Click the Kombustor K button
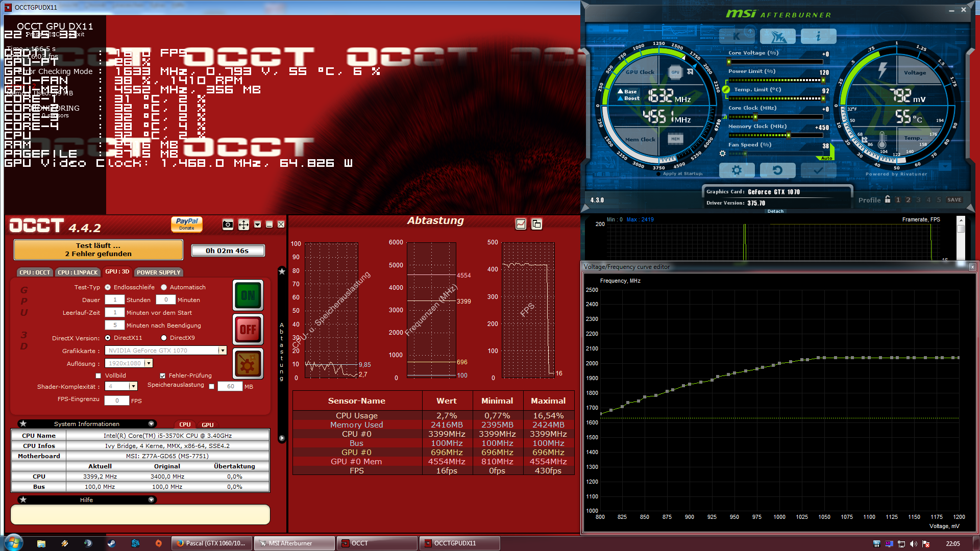The height and width of the screenshot is (551, 980). pyautogui.click(x=737, y=36)
